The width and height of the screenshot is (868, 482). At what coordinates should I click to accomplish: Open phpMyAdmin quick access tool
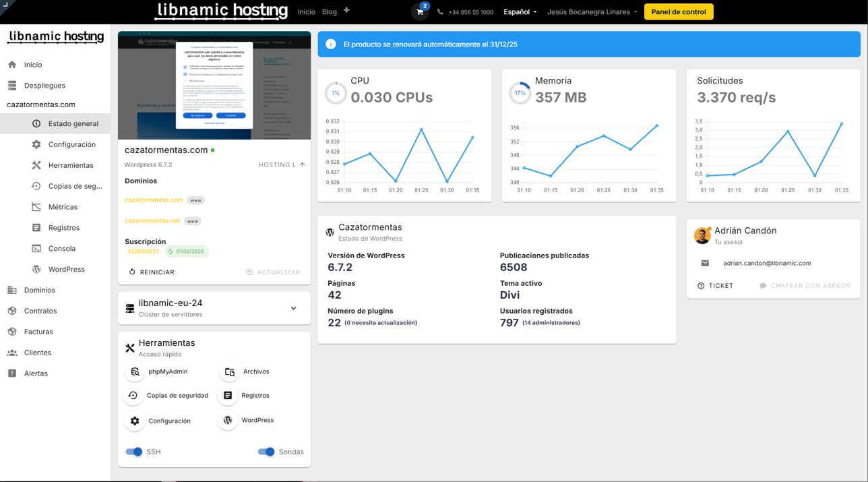click(135, 371)
